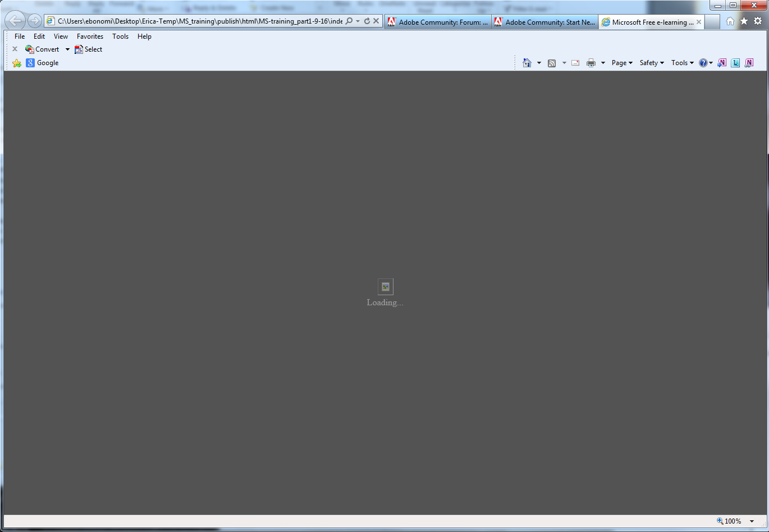Screen dimensions: 769x532
Task: Open the Convert to PDF dropdown
Action: point(67,49)
